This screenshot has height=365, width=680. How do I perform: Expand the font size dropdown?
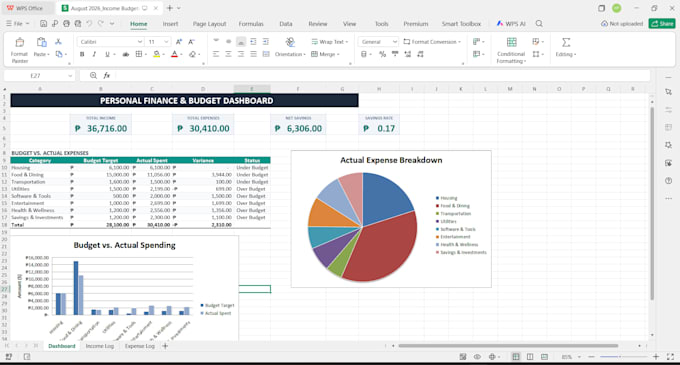[x=166, y=42]
